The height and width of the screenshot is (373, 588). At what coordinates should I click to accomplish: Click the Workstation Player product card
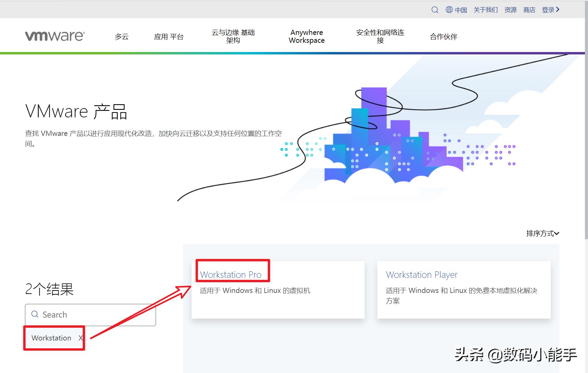click(x=463, y=290)
